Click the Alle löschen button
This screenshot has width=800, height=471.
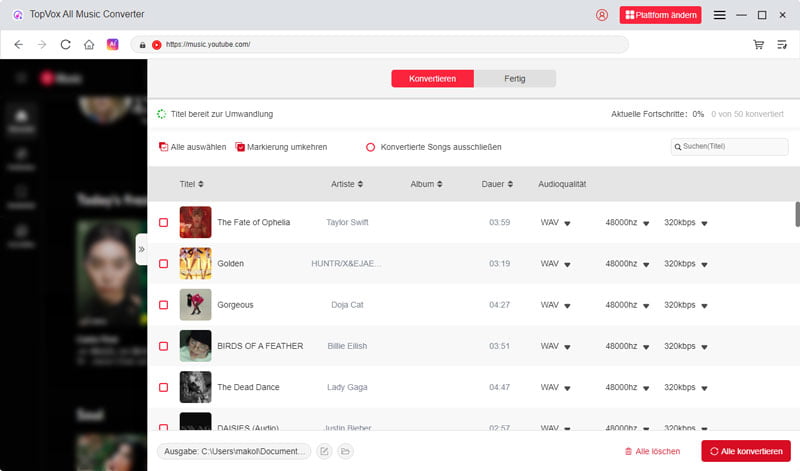point(652,451)
